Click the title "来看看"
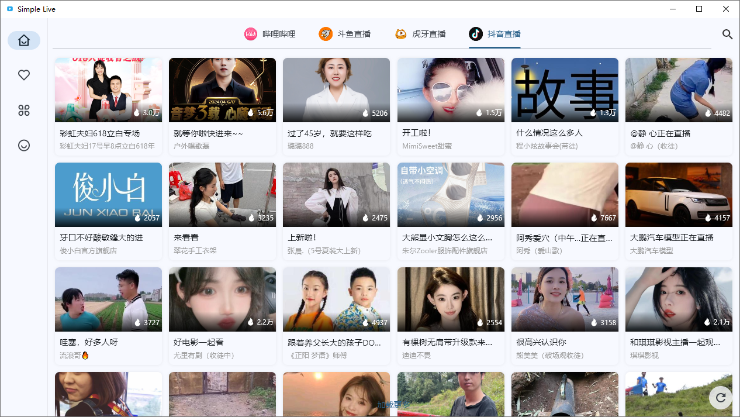Viewport: 740px width, 417px height. 186,238
